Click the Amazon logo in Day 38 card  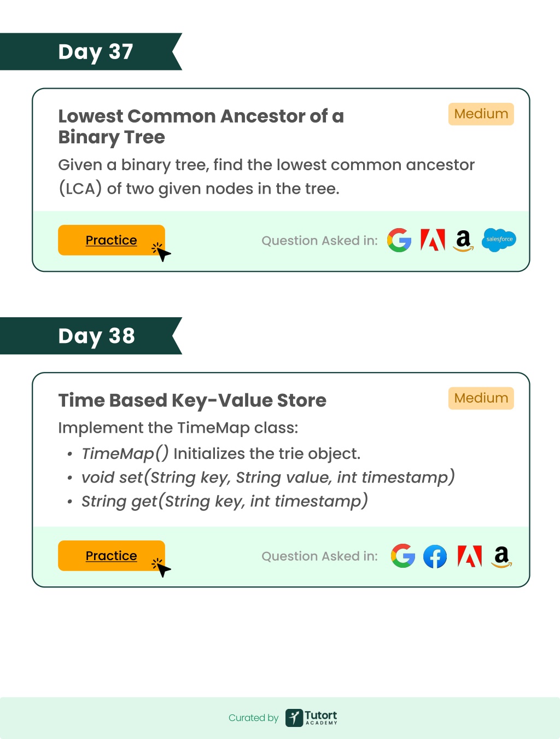click(x=501, y=557)
